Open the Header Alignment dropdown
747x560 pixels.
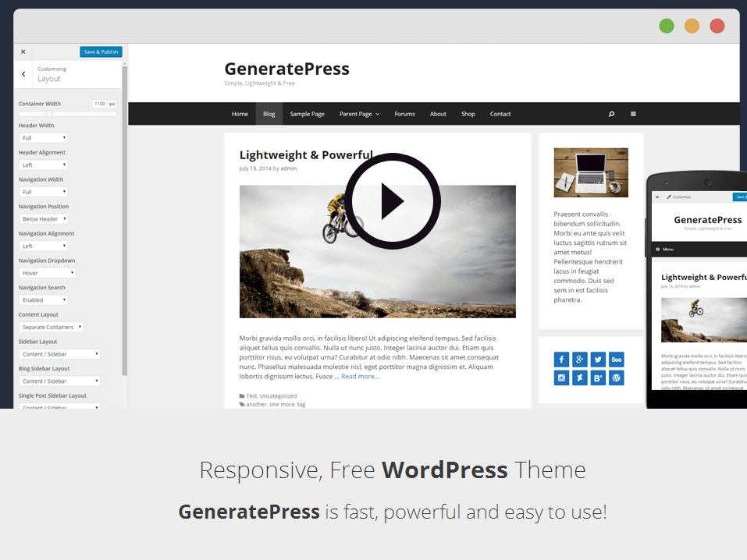tap(43, 165)
